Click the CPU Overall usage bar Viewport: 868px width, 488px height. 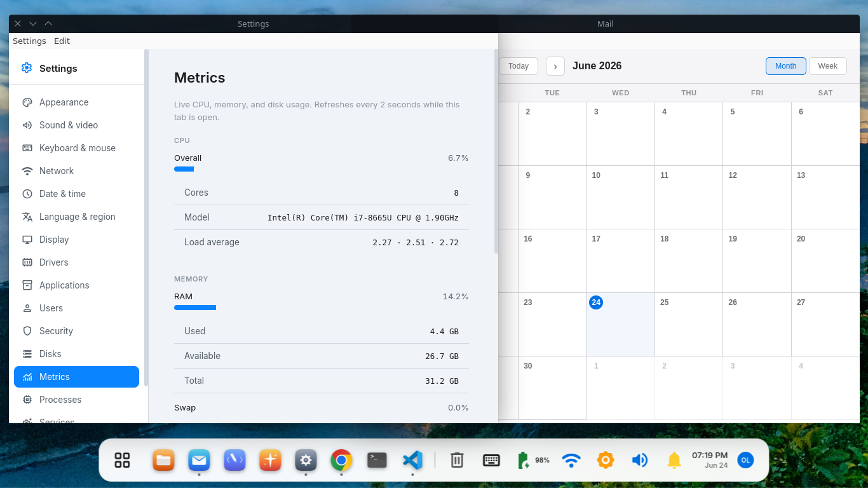click(x=322, y=169)
